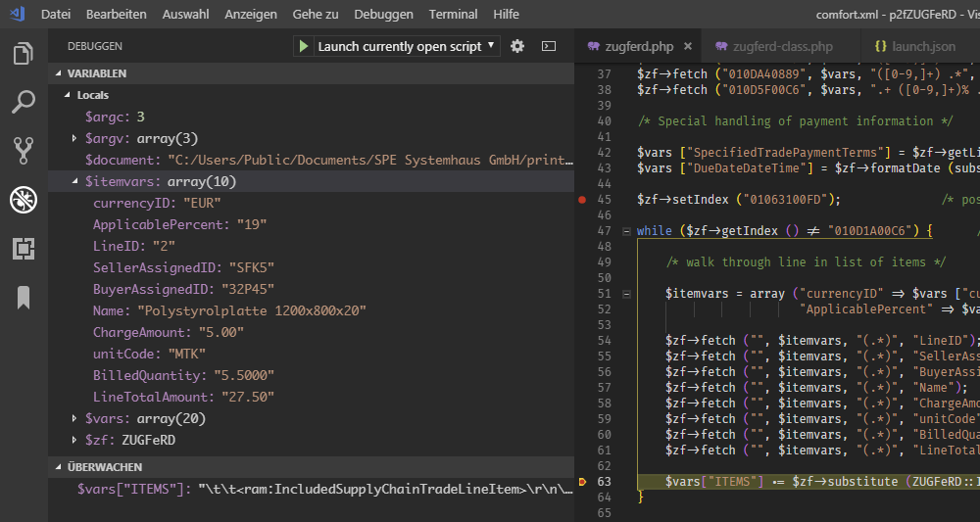The image size is (980, 522).
Task: Open the Source Control view icon
Action: pos(24,150)
